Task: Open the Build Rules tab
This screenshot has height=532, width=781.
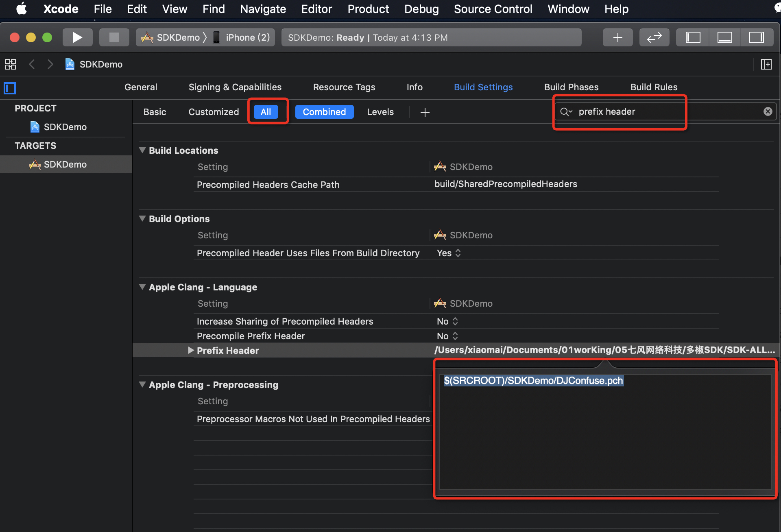Action: click(654, 87)
